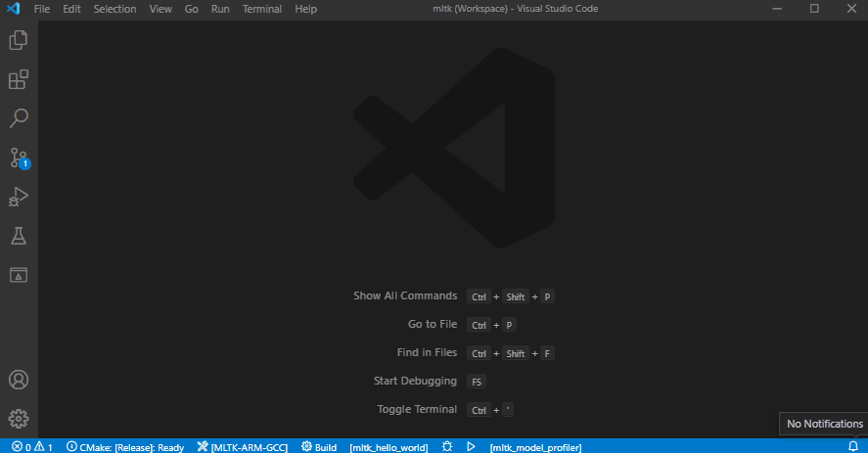This screenshot has width=868, height=453.
Task: Open the Manage gear icon
Action: click(x=19, y=419)
